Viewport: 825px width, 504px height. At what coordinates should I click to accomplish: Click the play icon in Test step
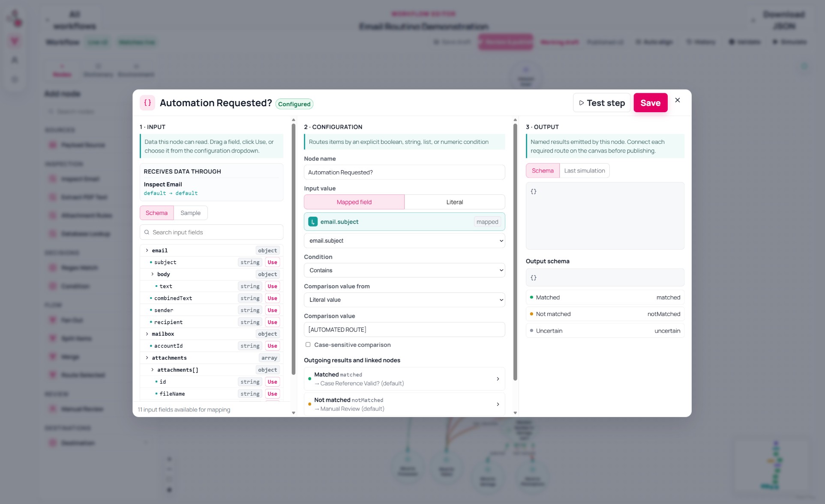click(x=582, y=103)
